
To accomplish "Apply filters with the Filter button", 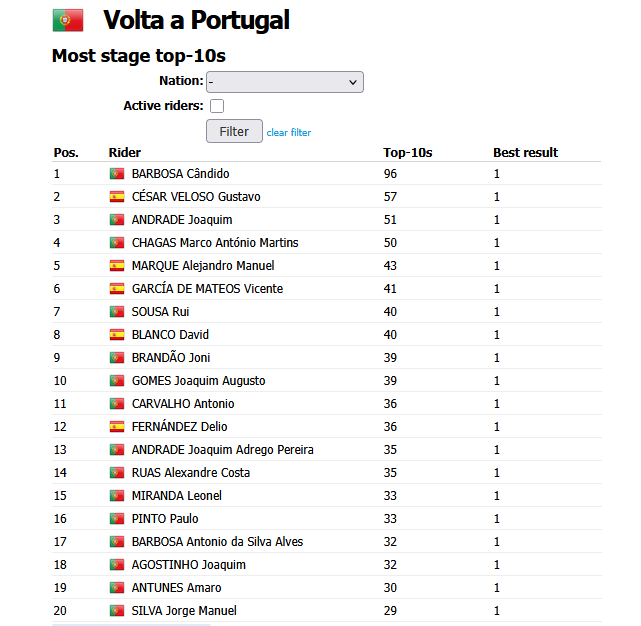I will tap(234, 131).
